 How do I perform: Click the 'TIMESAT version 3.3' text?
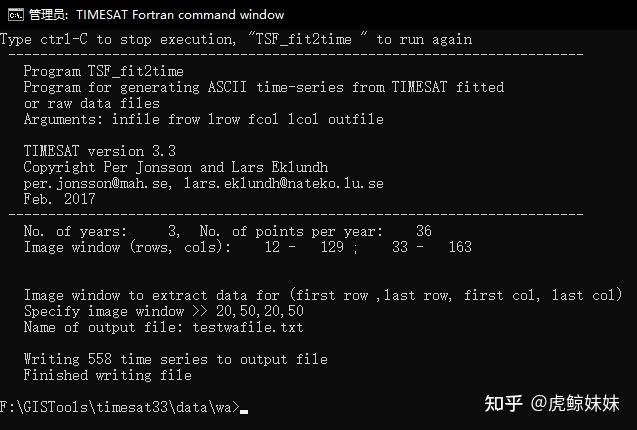100,151
